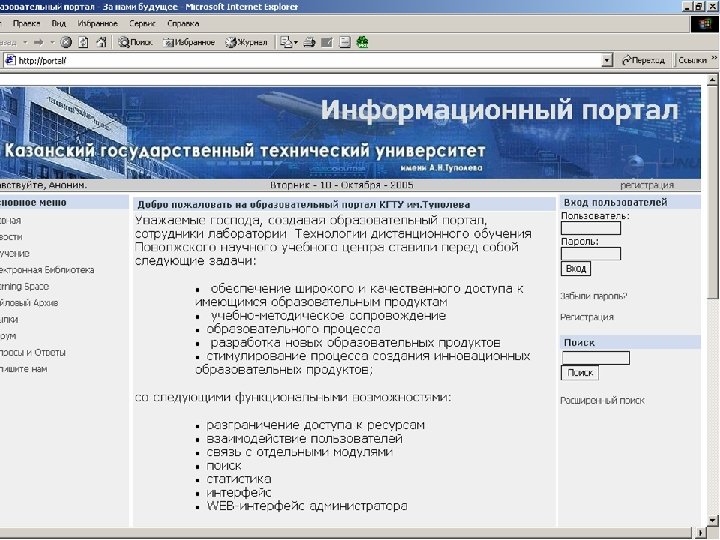Viewport: 720px width, 540px height.
Task: Open the Регистрация link under login form
Action: (587, 317)
